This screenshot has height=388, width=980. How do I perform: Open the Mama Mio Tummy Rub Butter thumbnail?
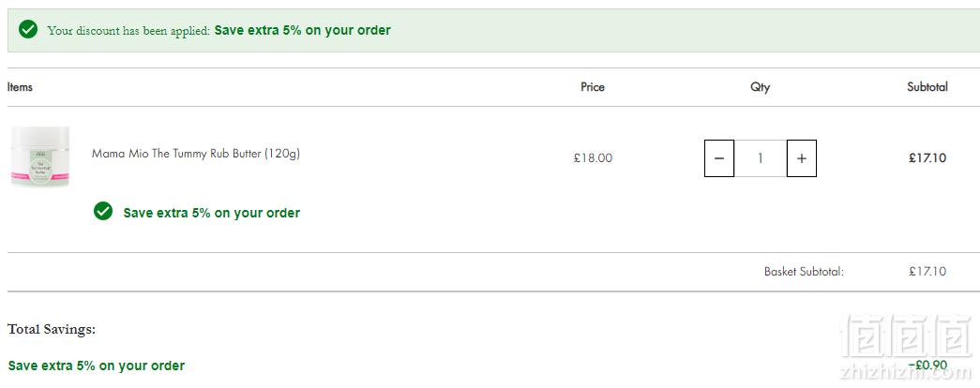[40, 157]
